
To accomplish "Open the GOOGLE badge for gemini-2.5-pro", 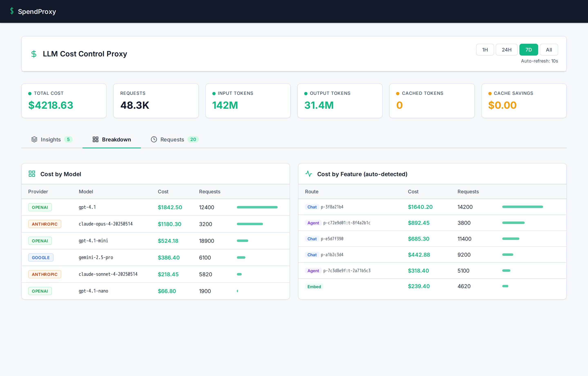I will pos(41,257).
